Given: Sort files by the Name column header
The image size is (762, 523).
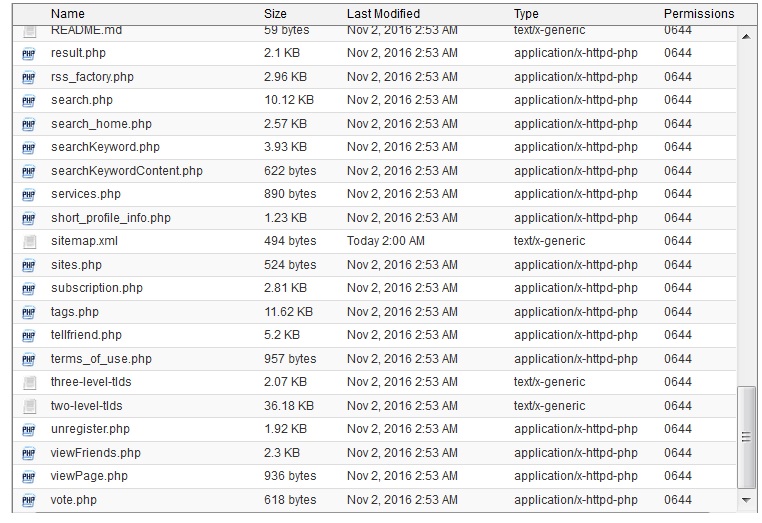Looking at the screenshot, I should point(68,14).
